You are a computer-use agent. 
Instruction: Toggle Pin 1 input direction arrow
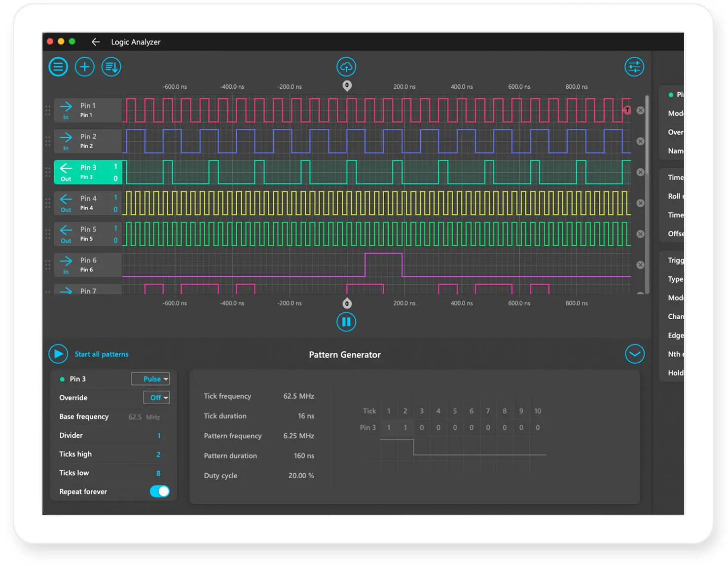tap(66, 107)
